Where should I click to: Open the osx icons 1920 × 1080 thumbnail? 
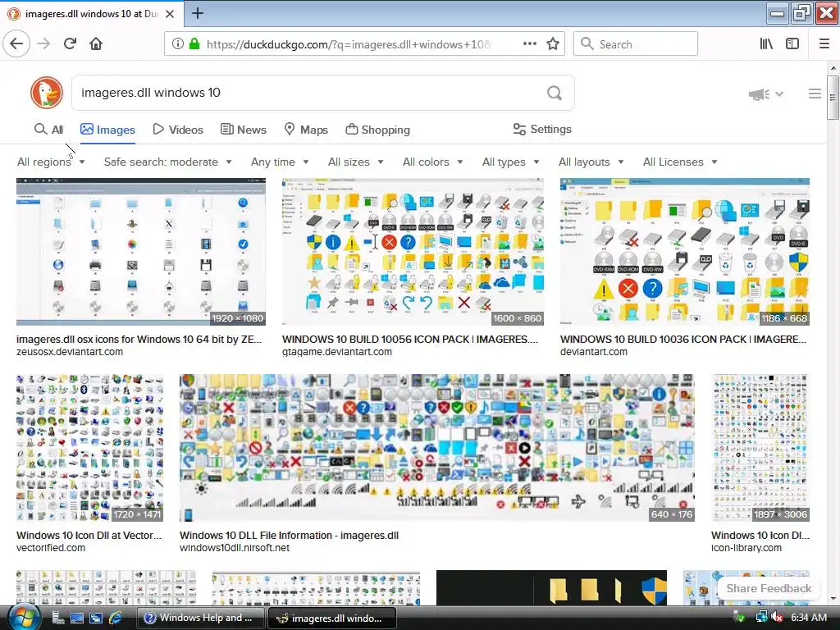(141, 252)
